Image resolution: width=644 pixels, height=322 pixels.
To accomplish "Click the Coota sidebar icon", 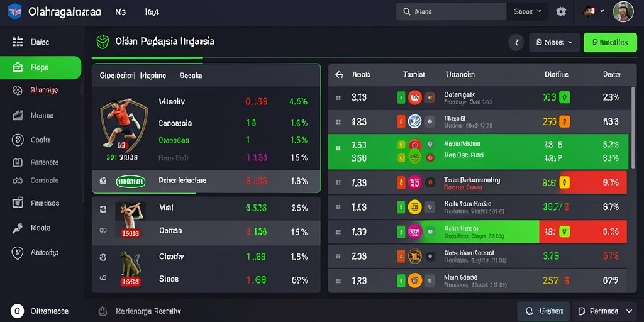I will pos(18,140).
